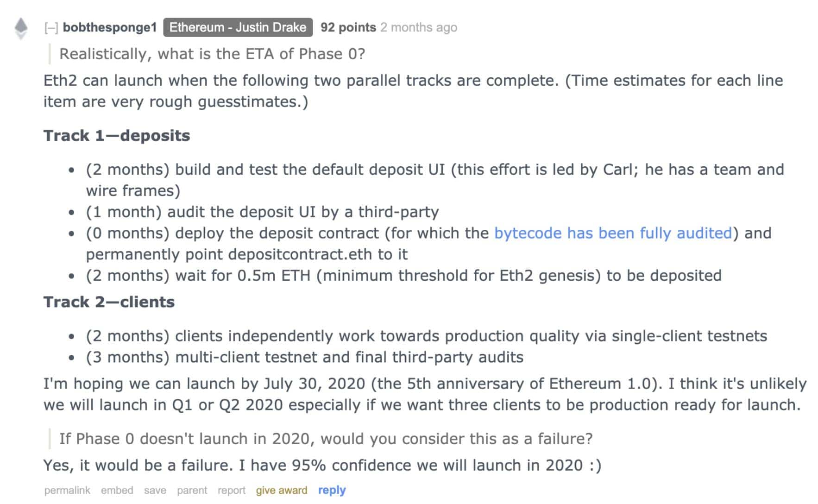Open bobthesponge1 user profile
Viewport: 818px width, 504px height.
[110, 27]
